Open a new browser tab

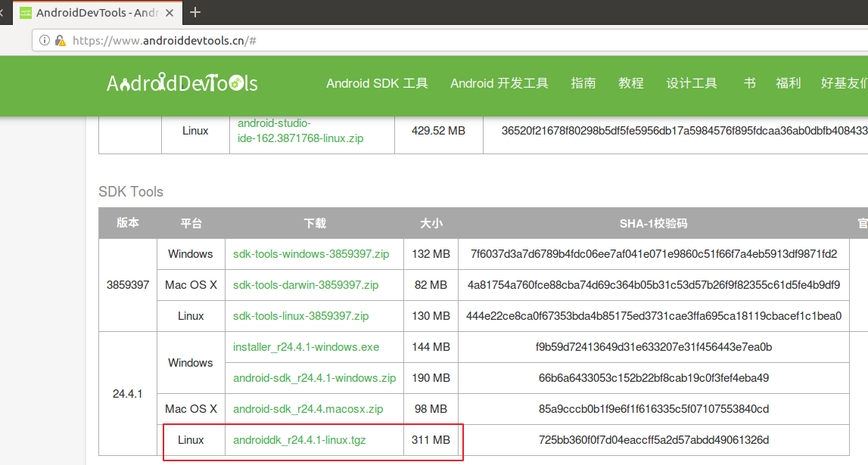pyautogui.click(x=194, y=12)
